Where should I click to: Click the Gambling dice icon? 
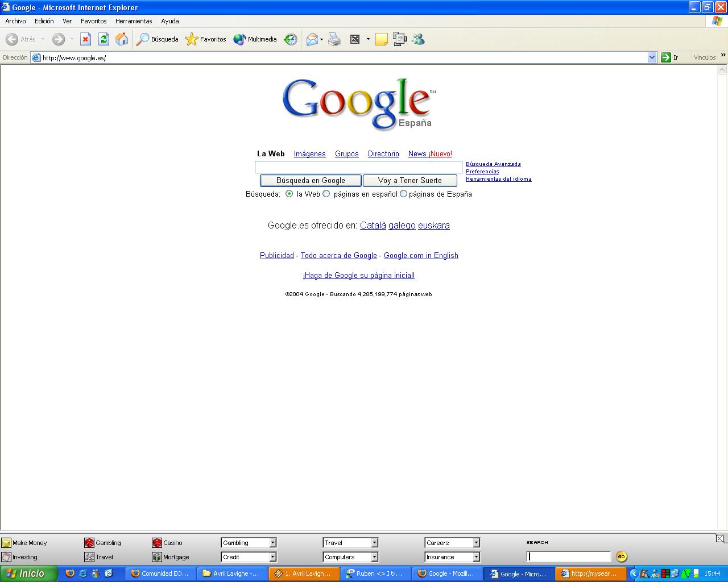point(89,543)
